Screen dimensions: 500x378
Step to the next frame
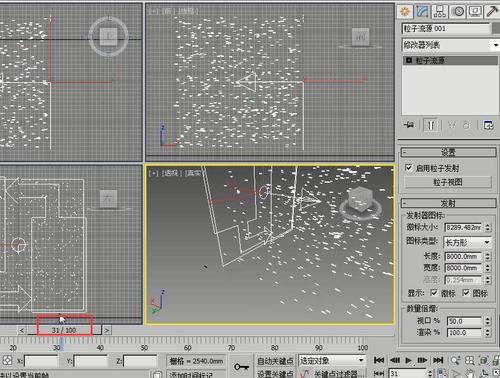422,360
